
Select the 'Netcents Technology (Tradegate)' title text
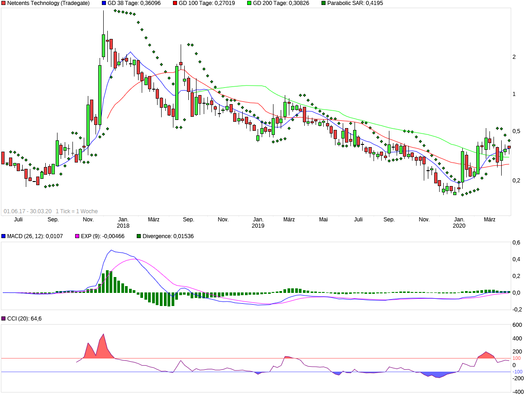click(48, 3)
